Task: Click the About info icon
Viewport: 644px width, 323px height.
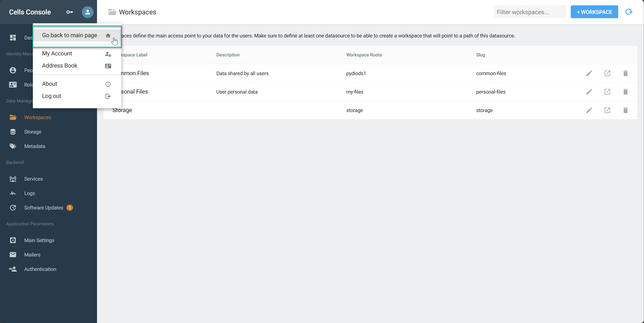Action: pyautogui.click(x=108, y=84)
